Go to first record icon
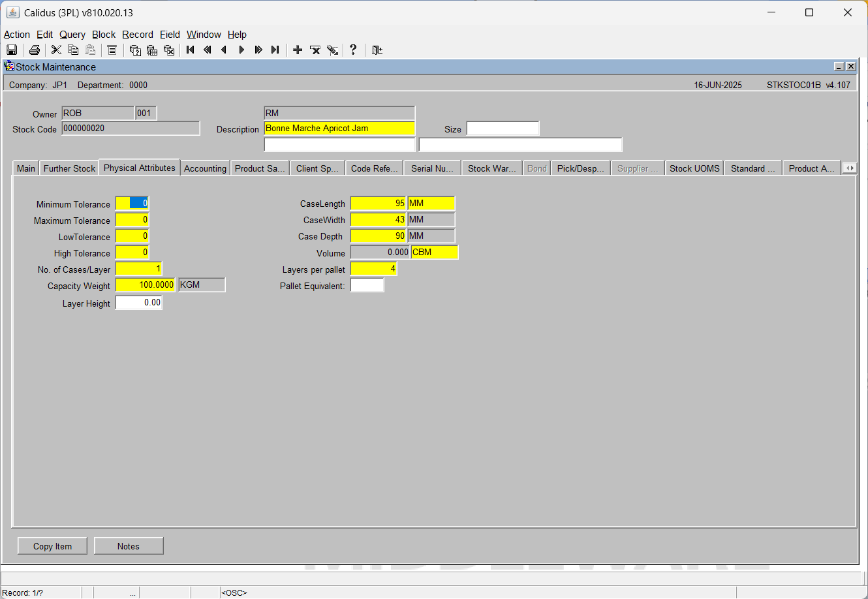Image resolution: width=868 pixels, height=599 pixels. 191,50
